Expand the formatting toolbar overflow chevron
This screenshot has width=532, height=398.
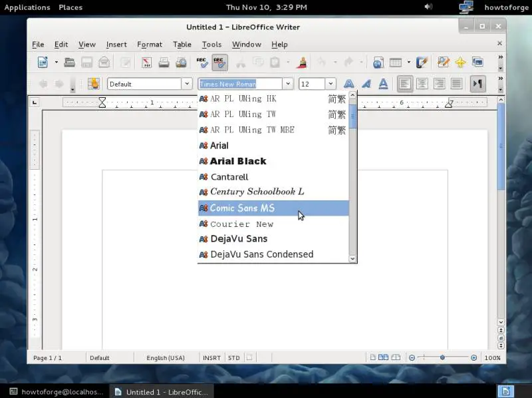(x=501, y=79)
